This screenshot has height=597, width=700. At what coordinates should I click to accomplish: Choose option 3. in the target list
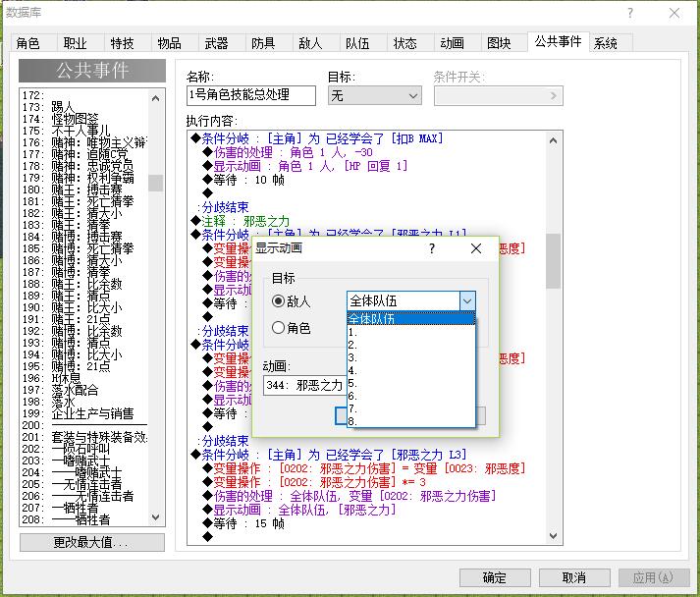click(410, 357)
